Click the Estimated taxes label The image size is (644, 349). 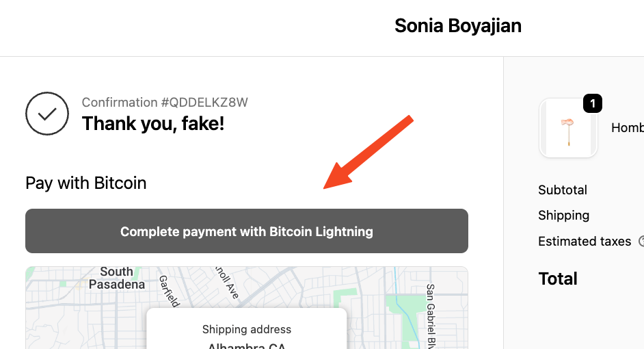(585, 241)
